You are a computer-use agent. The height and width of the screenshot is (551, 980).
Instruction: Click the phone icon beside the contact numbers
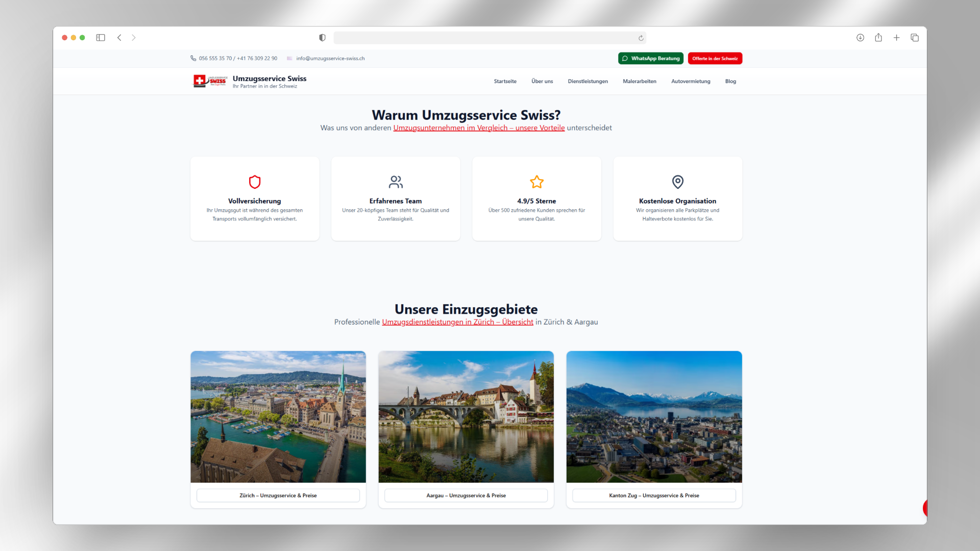[x=193, y=58]
